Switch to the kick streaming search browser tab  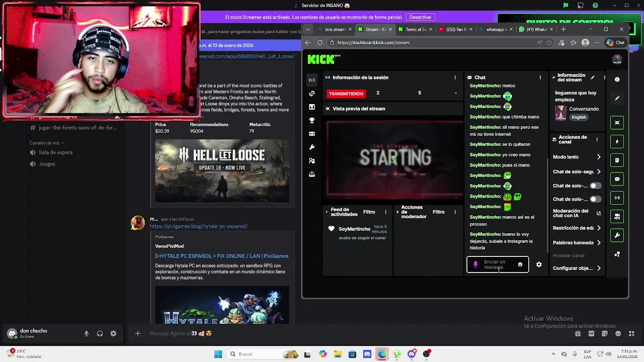click(x=335, y=29)
